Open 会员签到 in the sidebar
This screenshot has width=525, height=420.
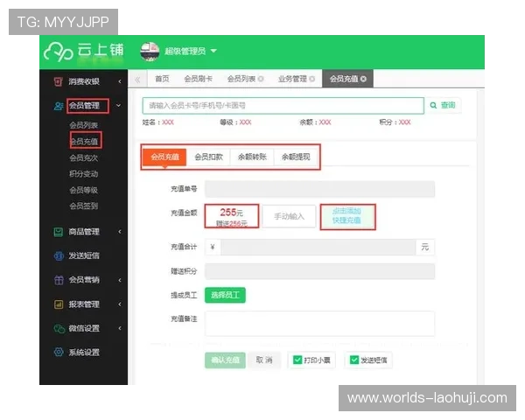[84, 206]
